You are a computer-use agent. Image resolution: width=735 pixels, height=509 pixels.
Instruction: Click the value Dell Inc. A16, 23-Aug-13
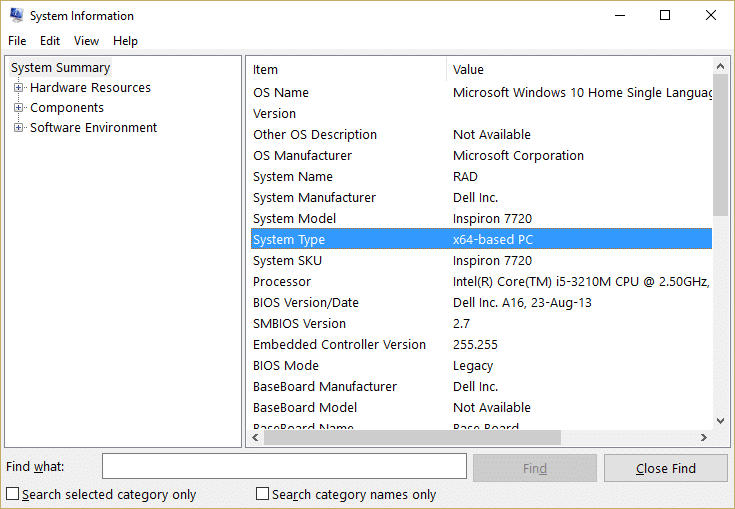tap(522, 303)
